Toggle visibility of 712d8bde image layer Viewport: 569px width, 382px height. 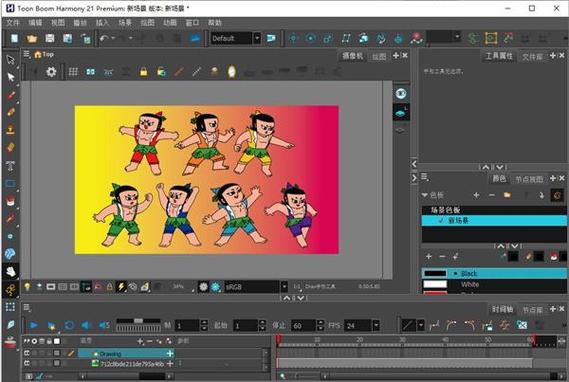tap(27, 363)
